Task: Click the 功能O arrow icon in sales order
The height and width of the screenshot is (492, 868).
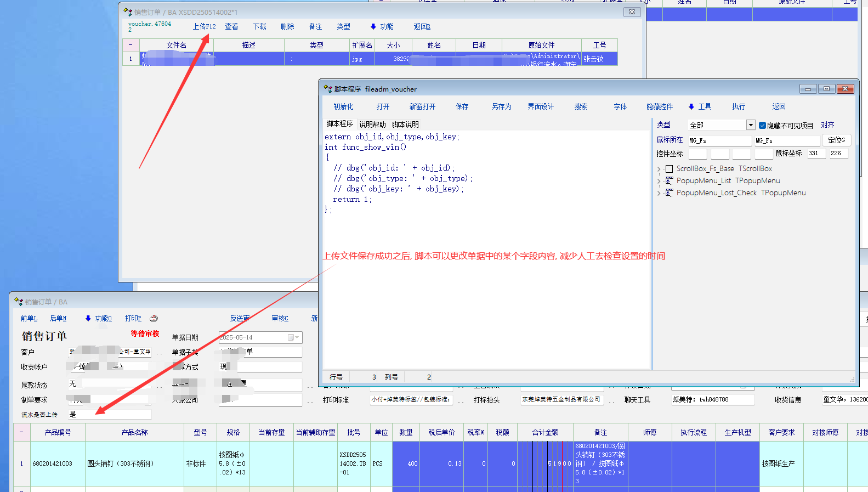Action: coord(88,319)
